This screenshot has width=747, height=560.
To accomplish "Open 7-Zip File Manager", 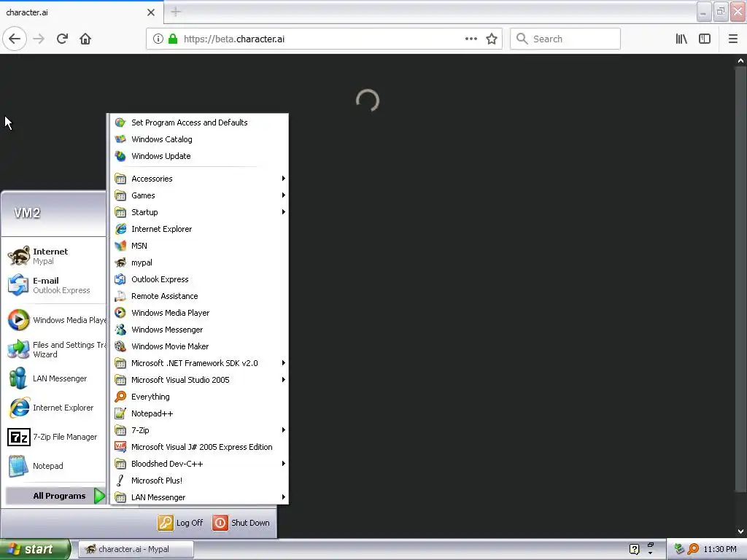I will [55, 437].
